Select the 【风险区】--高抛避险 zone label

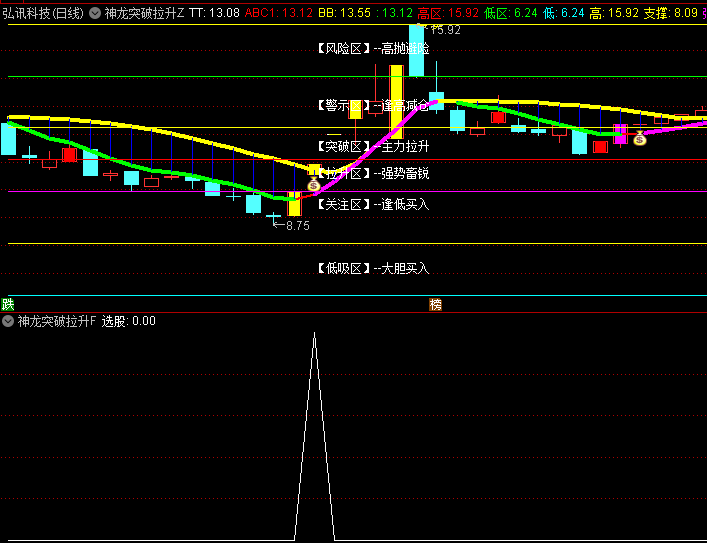(x=372, y=48)
